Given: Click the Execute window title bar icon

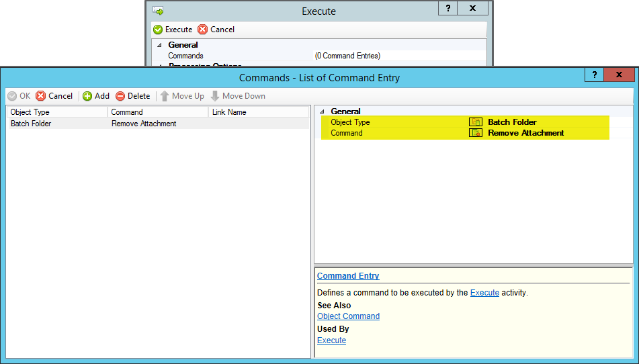Looking at the screenshot, I should click(158, 11).
